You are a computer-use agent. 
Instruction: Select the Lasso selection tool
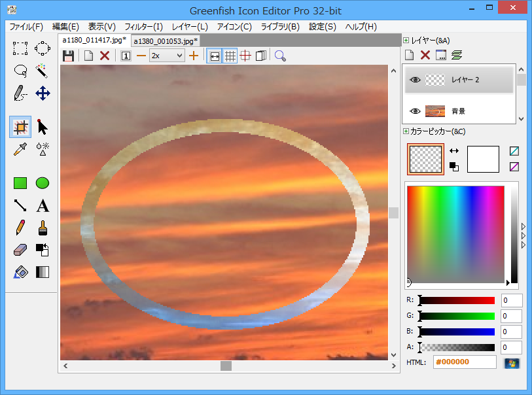[x=20, y=70]
